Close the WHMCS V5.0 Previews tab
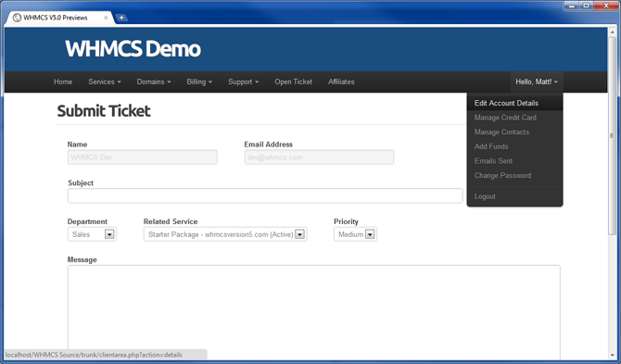Viewport: 621px width, 364px height. tap(106, 18)
